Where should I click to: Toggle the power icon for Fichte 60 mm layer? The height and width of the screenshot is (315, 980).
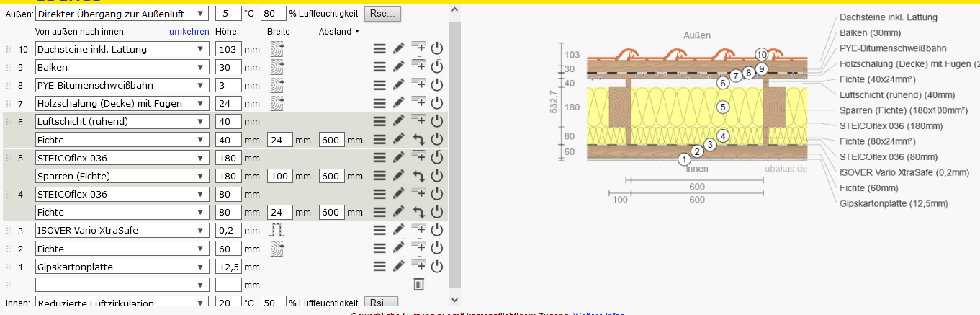436,249
